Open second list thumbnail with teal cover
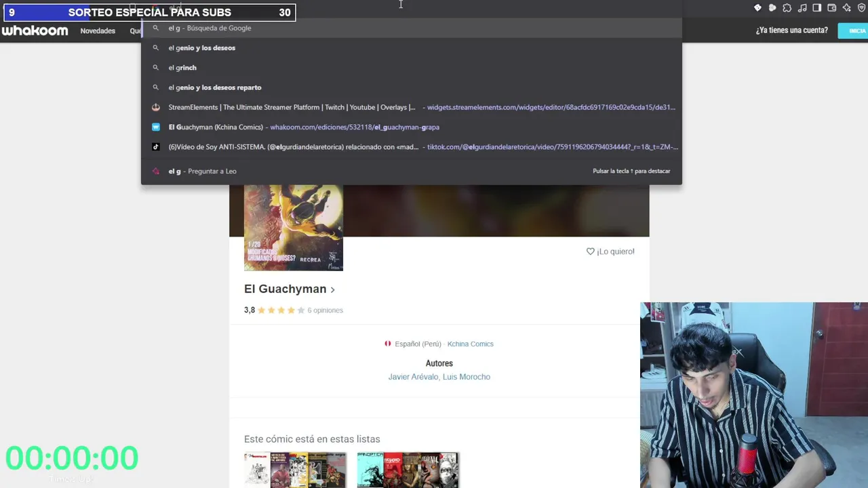The image size is (868, 488). coord(408,470)
